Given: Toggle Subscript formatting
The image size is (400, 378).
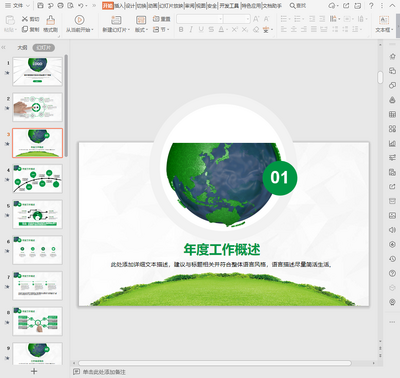Looking at the screenshot, I should (245, 30).
